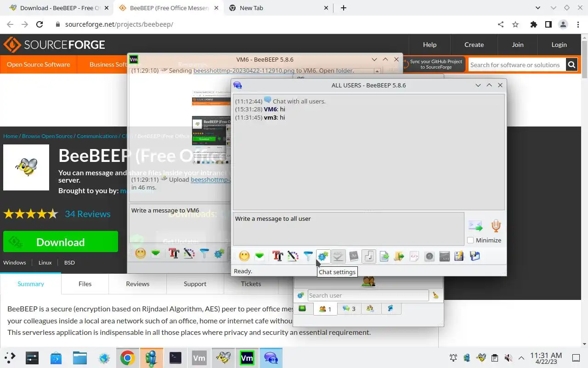The width and height of the screenshot is (588, 368).
Task: Open Chrome from the taskbar
Action: (x=128, y=358)
